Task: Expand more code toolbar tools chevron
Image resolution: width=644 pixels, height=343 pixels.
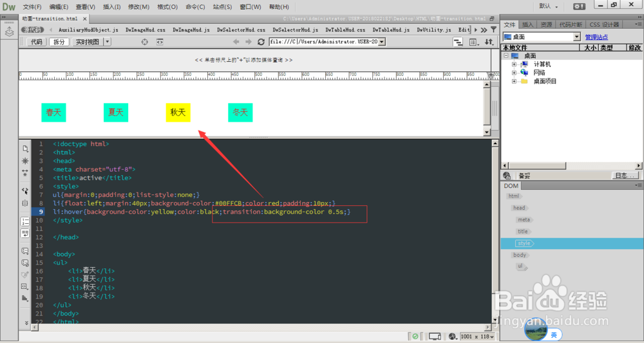Action: coord(26,323)
